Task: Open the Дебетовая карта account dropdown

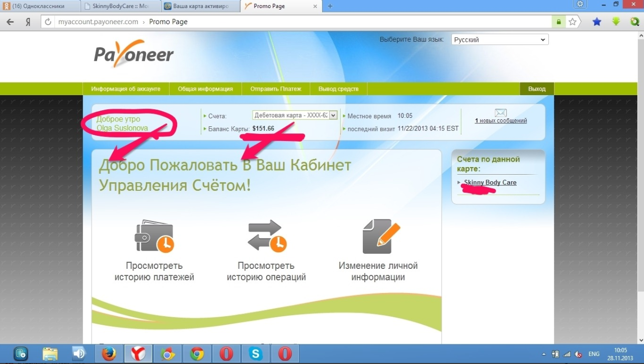Action: [295, 115]
